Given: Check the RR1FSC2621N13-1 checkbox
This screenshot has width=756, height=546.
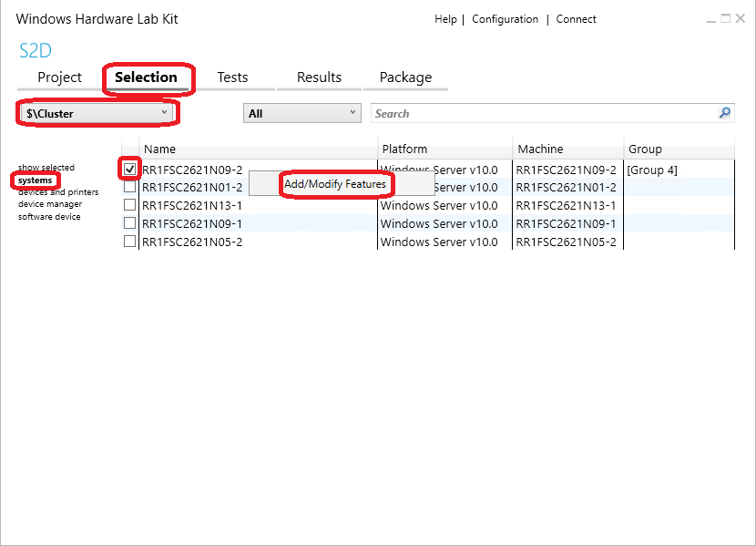Looking at the screenshot, I should (x=129, y=204).
